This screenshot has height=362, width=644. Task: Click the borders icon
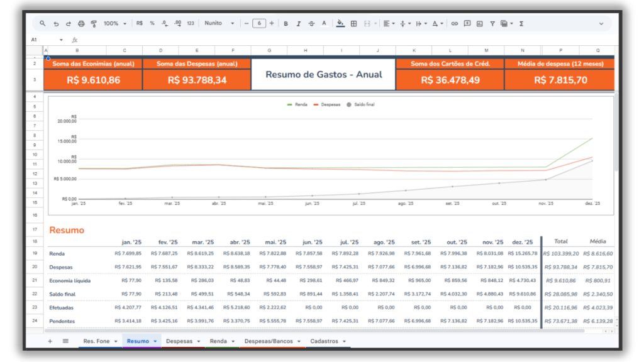[353, 23]
